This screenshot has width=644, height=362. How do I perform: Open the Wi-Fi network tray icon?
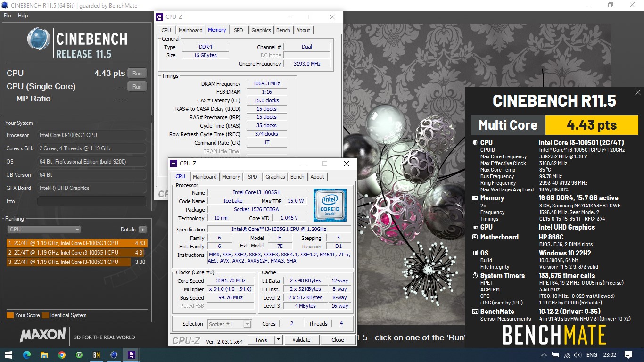pyautogui.click(x=567, y=355)
